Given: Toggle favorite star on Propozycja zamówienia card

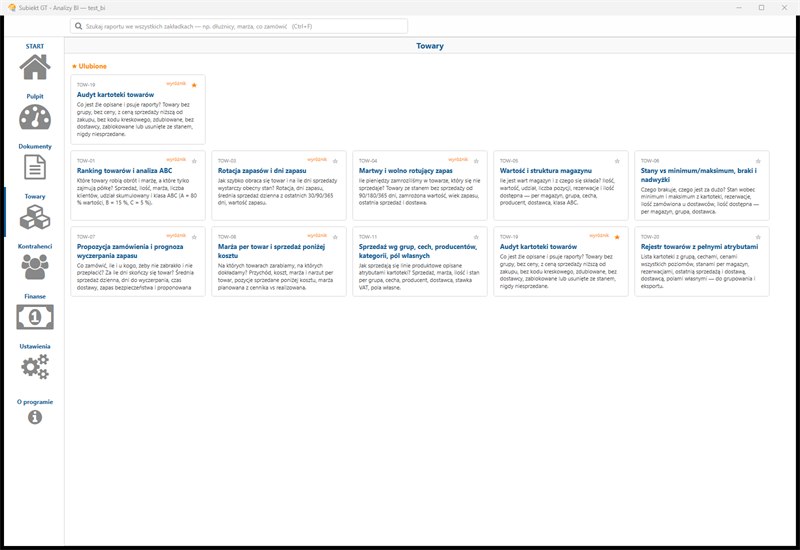Looking at the screenshot, I should [x=194, y=237].
